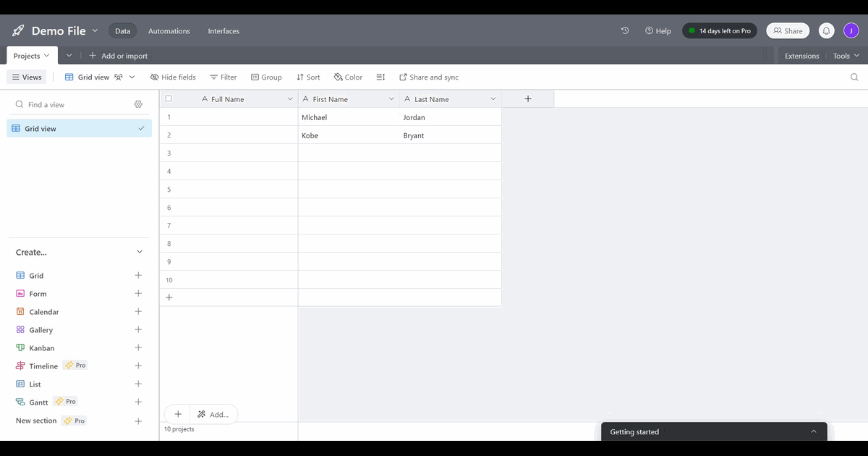
Task: Open base history clock icon
Action: pyautogui.click(x=626, y=30)
